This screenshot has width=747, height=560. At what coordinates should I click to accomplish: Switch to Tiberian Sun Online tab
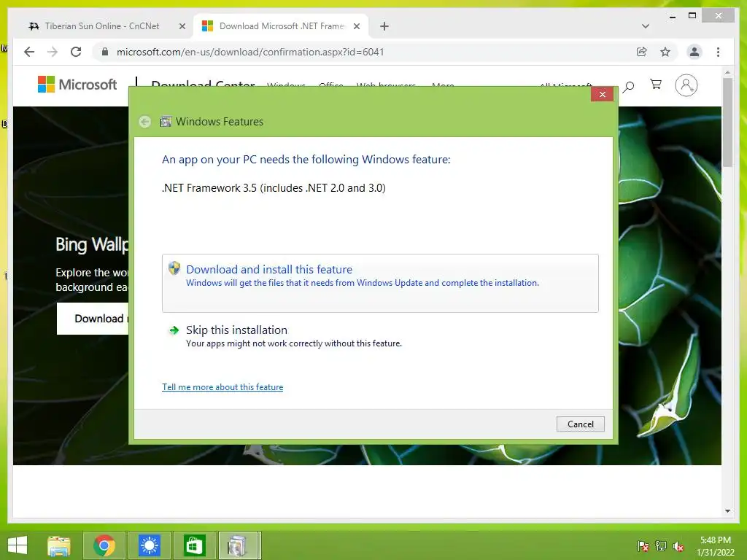point(102,26)
